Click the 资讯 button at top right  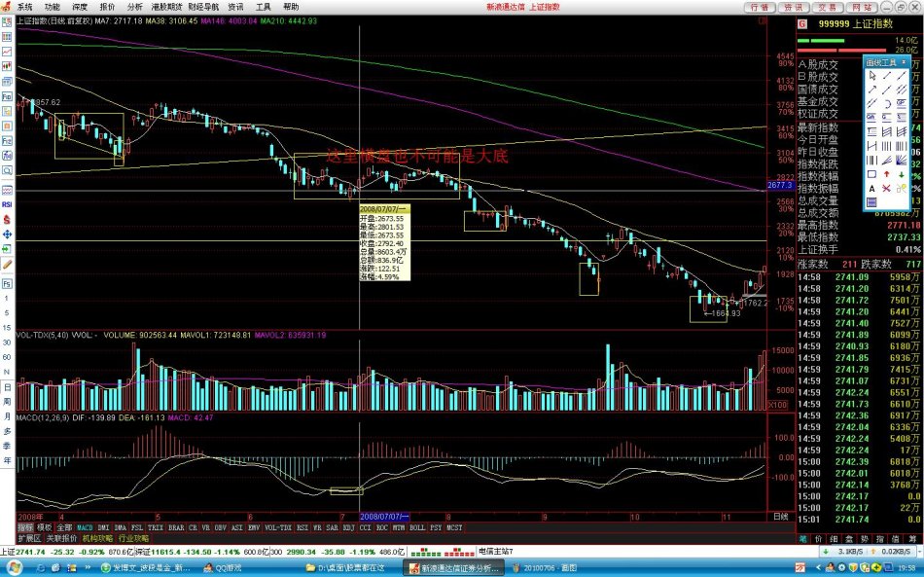point(793,7)
